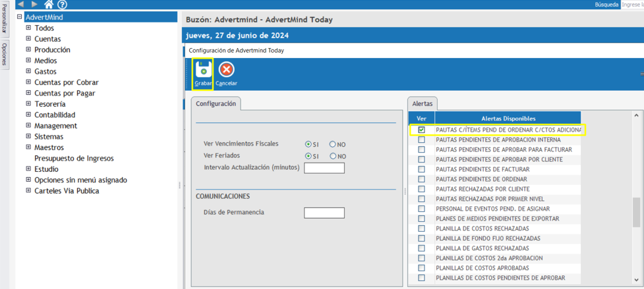Open help via question mark icon
644x289 pixels.
(62, 5)
